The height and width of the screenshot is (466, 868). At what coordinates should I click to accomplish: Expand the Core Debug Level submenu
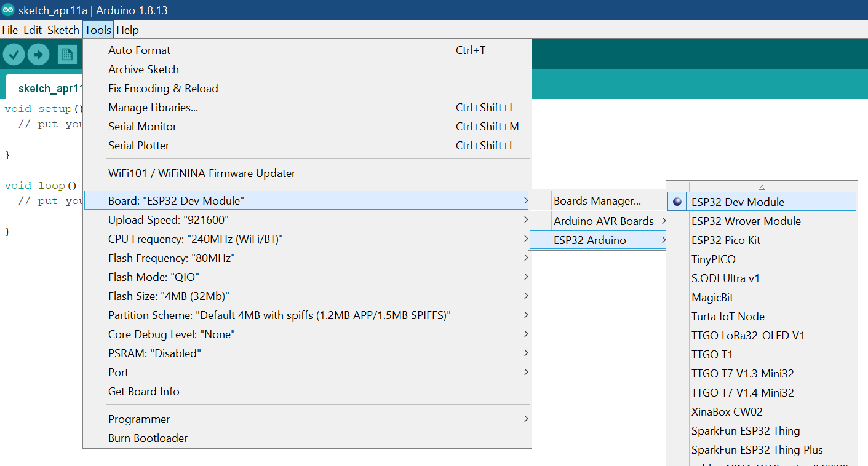pos(307,334)
